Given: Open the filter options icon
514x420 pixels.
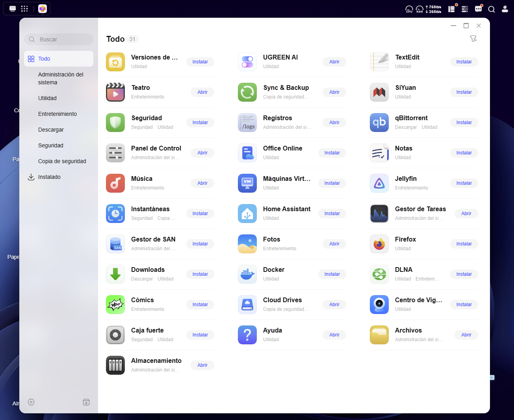Looking at the screenshot, I should pyautogui.click(x=473, y=39).
